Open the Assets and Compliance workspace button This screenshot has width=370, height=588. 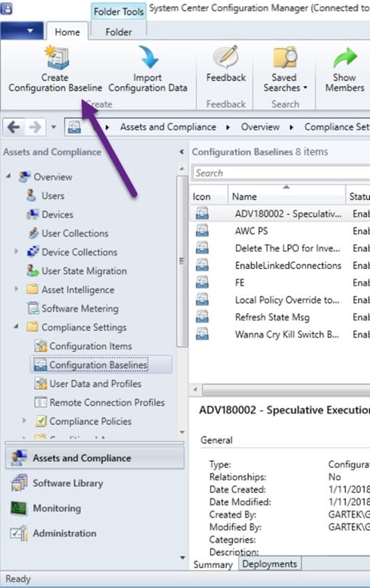coord(95,458)
